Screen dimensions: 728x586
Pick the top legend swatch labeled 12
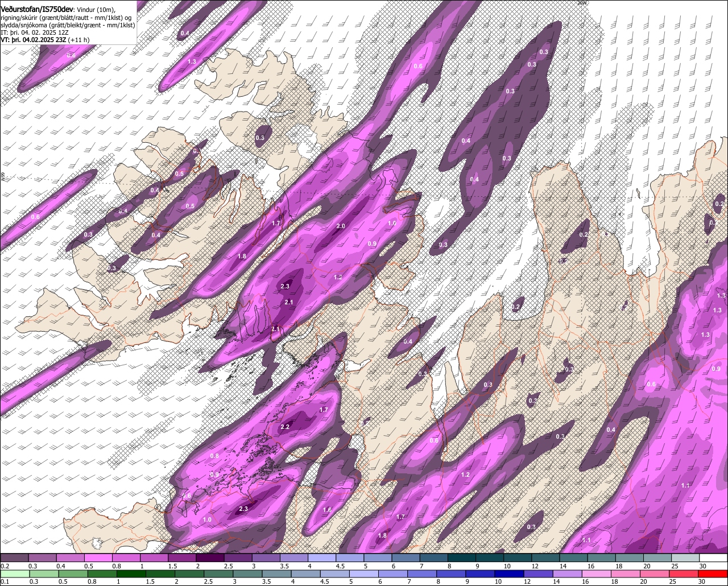(x=546, y=558)
